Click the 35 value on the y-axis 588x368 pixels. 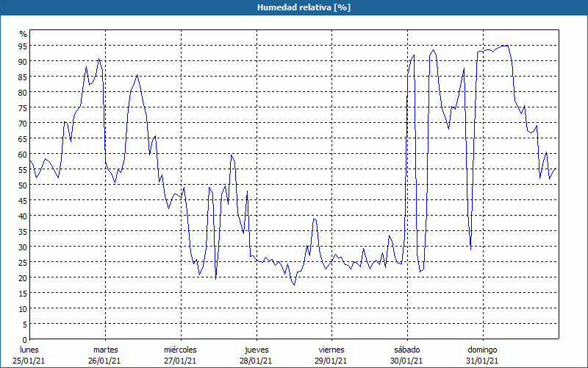24,231
